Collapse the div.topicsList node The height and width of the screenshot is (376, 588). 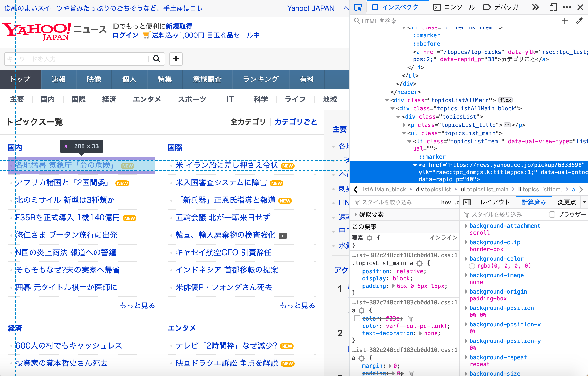coord(398,117)
